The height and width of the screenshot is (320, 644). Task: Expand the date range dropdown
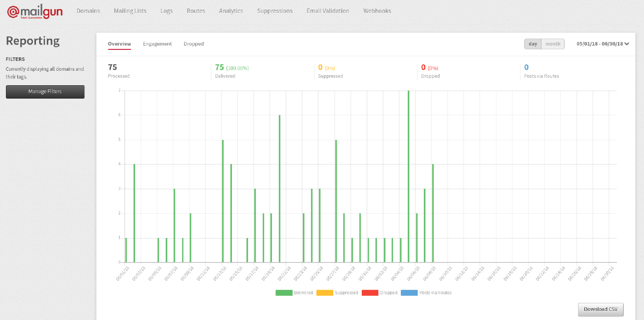(602, 44)
